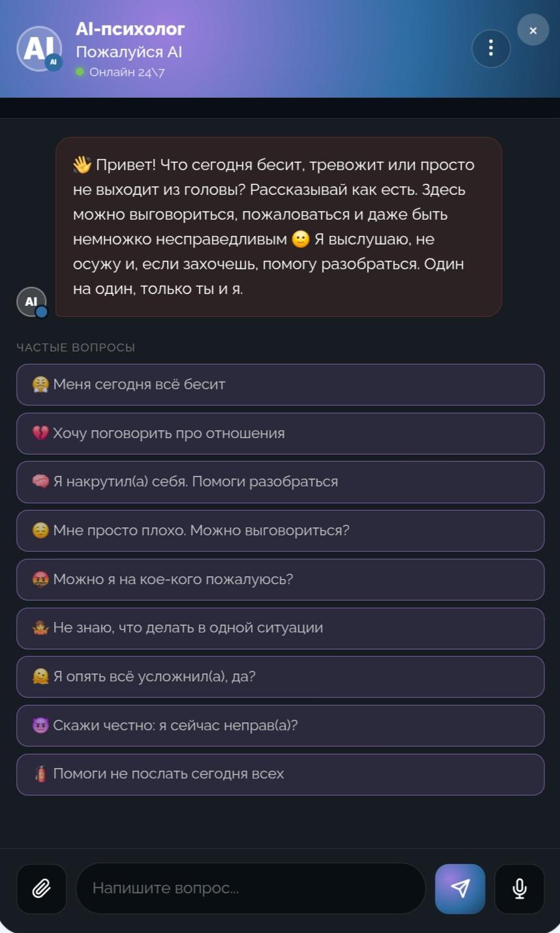Viewport: 560px width, 933px height.
Task: Close the AI psychologist chat widget
Action: 533,30
